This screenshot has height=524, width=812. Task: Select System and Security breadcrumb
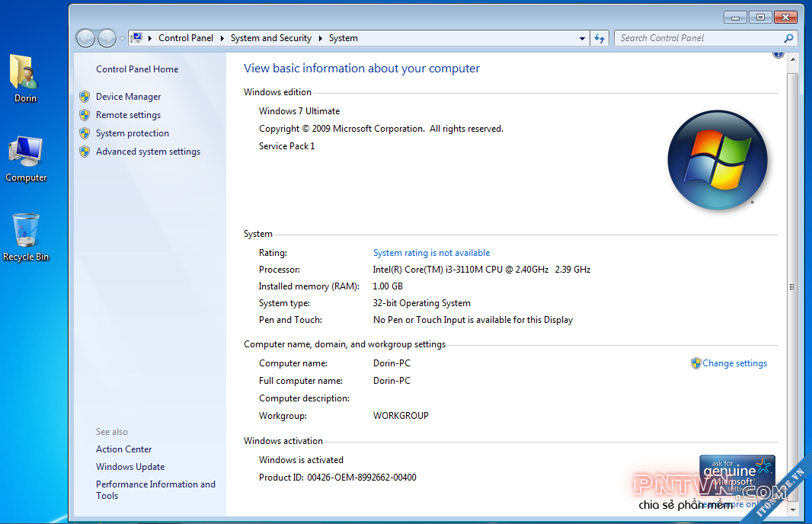(x=271, y=38)
